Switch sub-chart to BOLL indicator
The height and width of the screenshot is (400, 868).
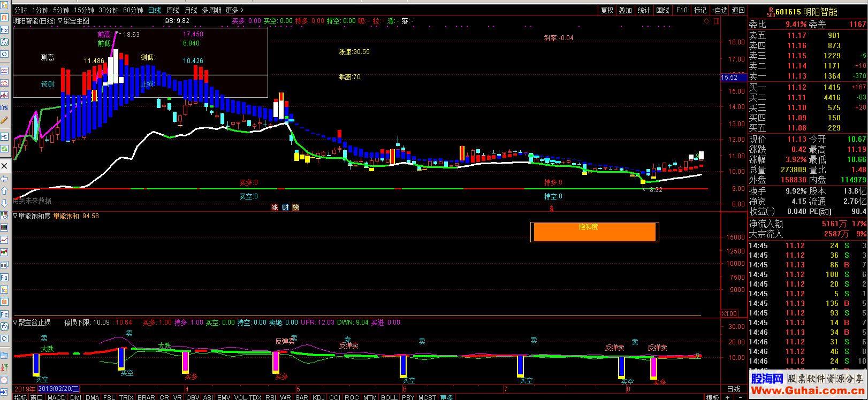pyautogui.click(x=389, y=397)
